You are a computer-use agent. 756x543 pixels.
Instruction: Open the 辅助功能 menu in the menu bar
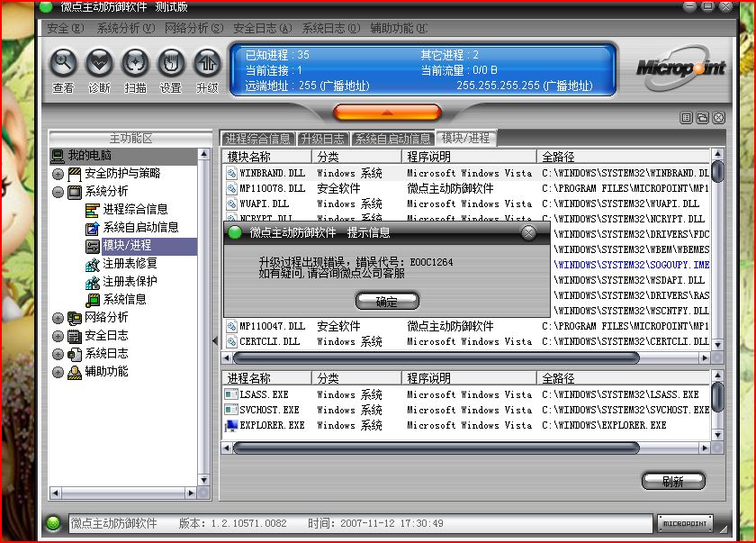(399, 29)
